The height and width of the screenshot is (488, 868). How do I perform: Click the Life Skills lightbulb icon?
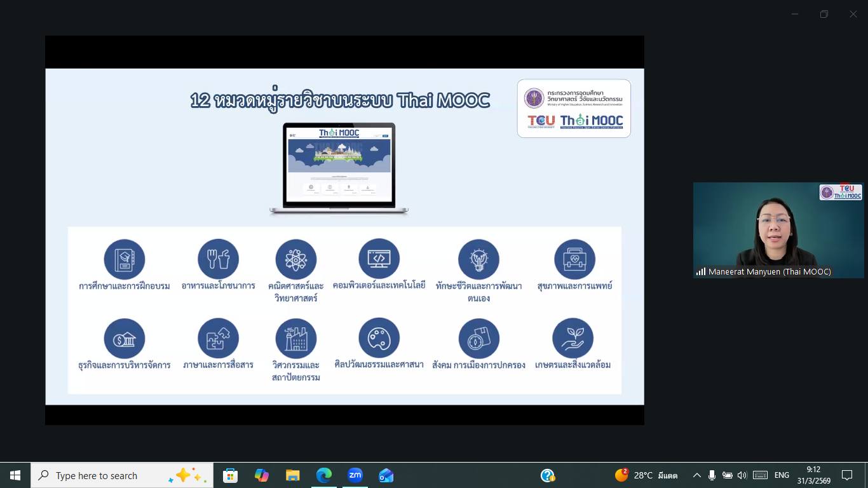pyautogui.click(x=478, y=259)
